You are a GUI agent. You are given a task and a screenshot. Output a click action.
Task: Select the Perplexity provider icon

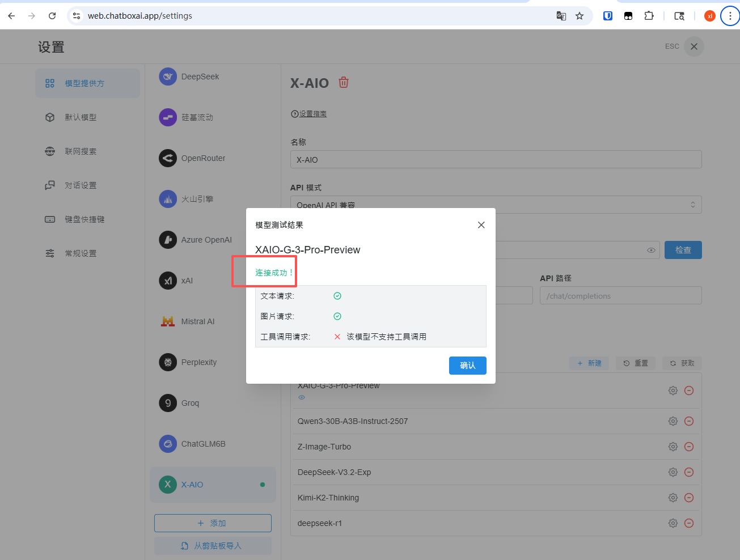point(168,362)
